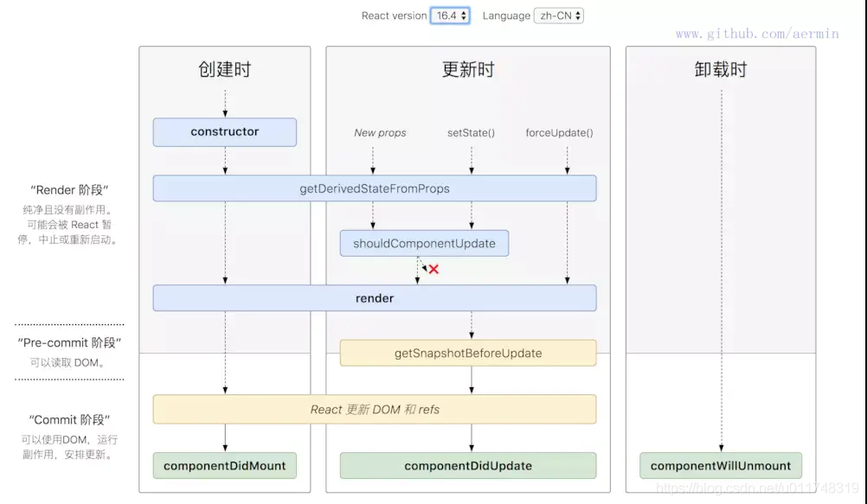Click the componentDidMount box
Viewport: 867px width, 504px height.
[x=224, y=465]
